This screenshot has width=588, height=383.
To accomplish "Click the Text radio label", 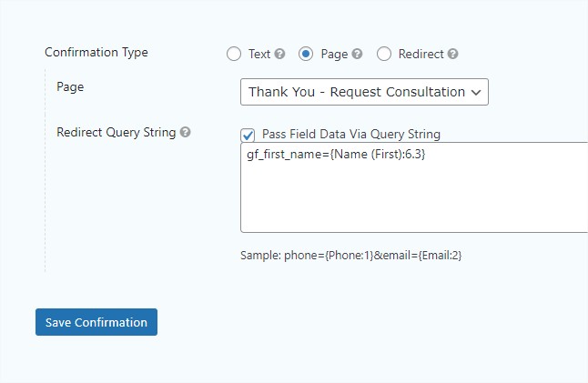I will [259, 54].
